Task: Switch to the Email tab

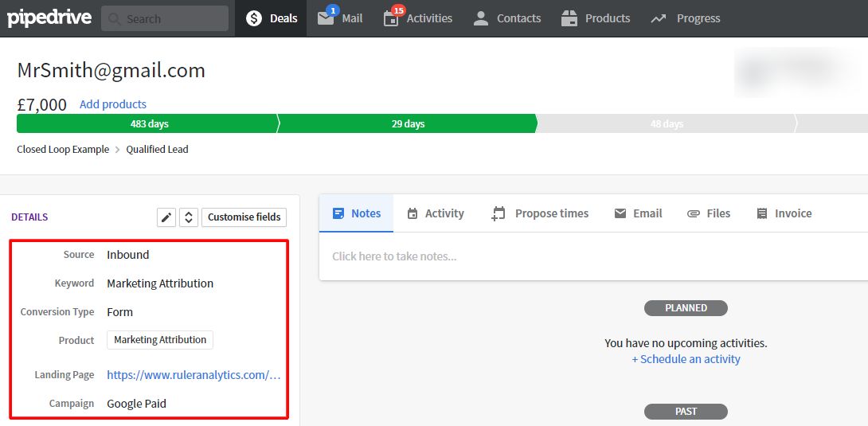Action: pyautogui.click(x=639, y=213)
